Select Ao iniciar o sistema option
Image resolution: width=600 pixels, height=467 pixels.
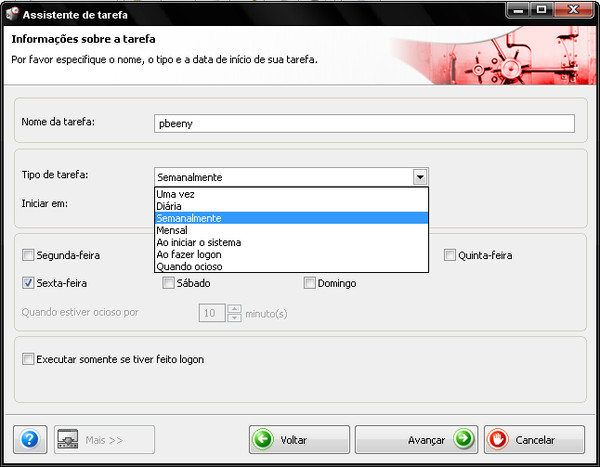pos(291,242)
